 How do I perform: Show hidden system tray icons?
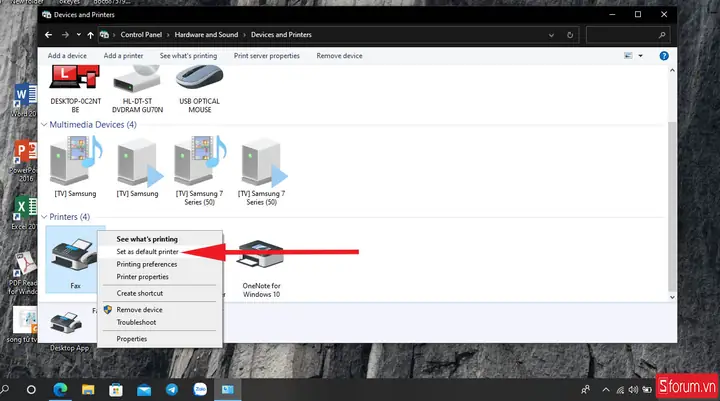pyautogui.click(x=606, y=390)
